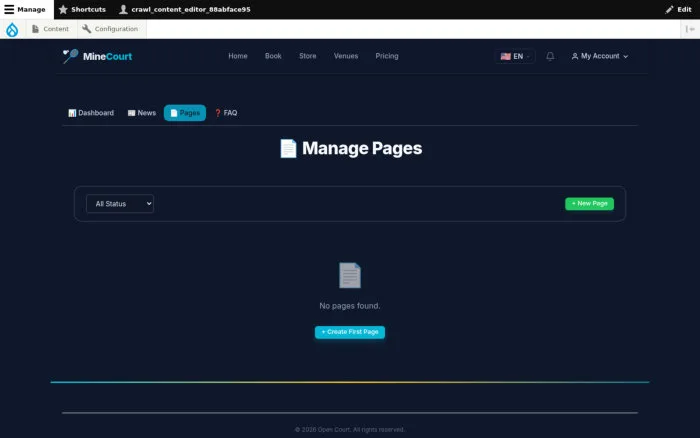This screenshot has width=700, height=438.
Task: Select the Pages tab
Action: point(185,113)
